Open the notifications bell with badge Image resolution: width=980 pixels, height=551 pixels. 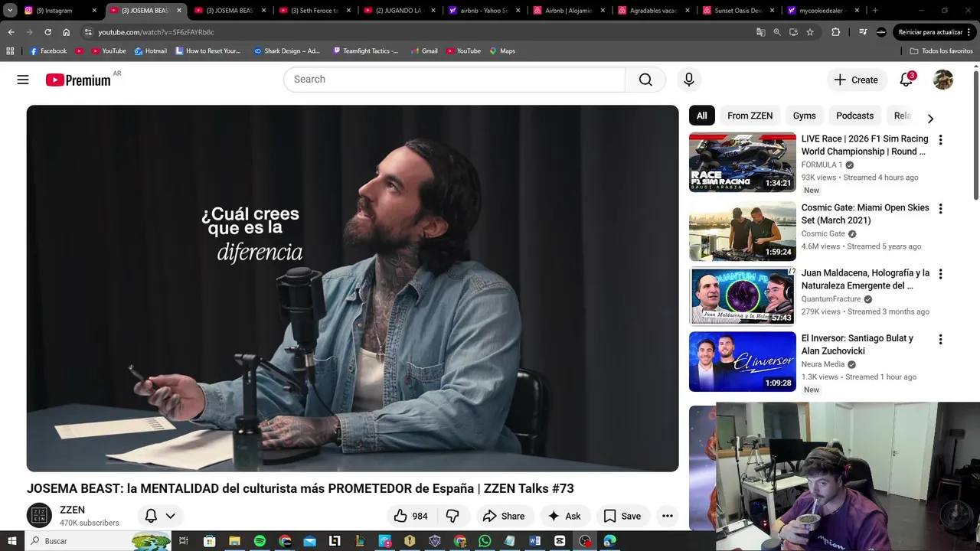(906, 80)
